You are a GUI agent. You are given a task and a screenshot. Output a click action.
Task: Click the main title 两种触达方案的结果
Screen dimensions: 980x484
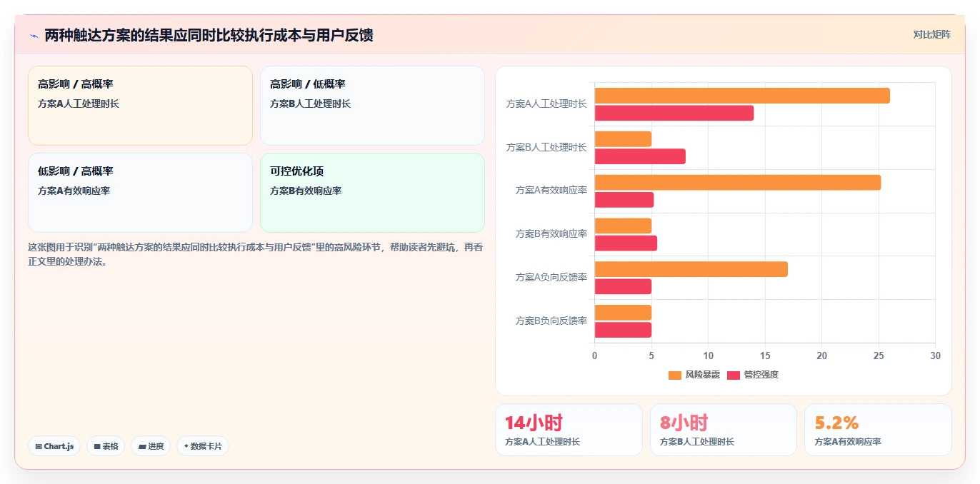tap(209, 36)
